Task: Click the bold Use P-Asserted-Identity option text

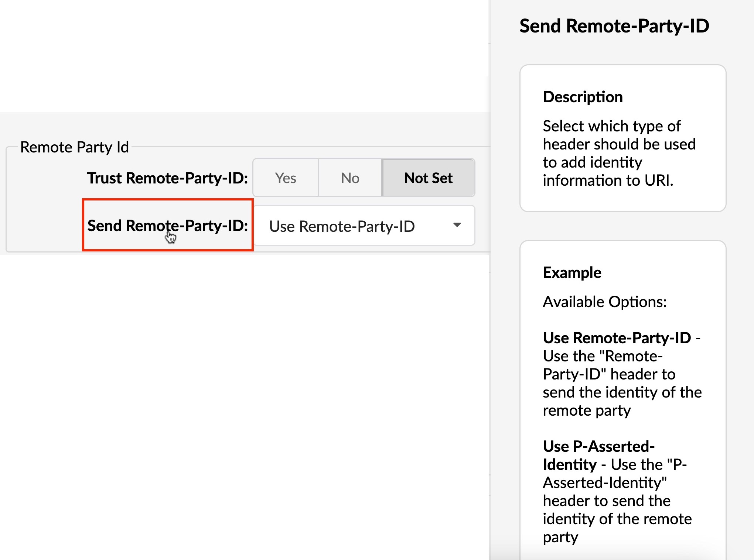Action: [598, 456]
